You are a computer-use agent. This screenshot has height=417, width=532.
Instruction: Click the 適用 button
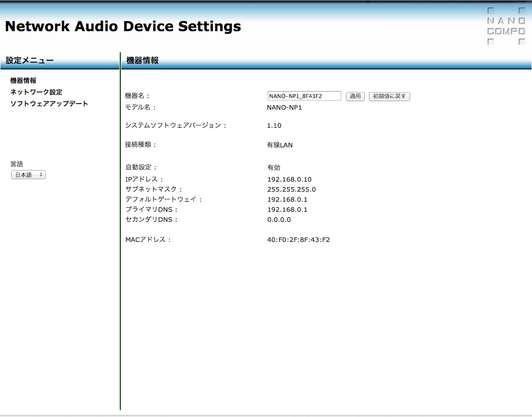point(355,96)
